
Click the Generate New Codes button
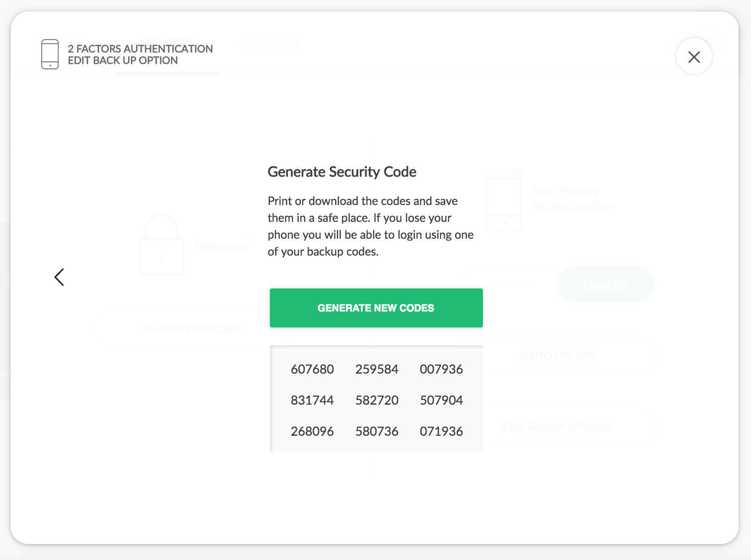click(x=376, y=308)
